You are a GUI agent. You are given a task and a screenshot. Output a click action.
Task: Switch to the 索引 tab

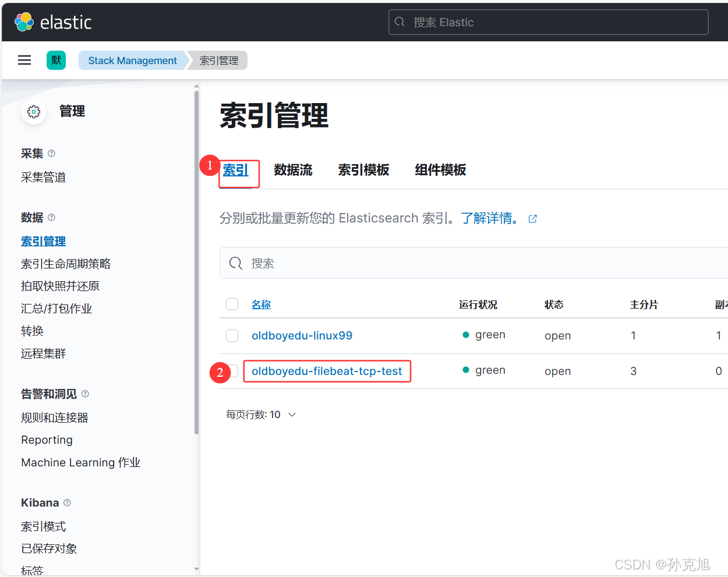[x=235, y=170]
